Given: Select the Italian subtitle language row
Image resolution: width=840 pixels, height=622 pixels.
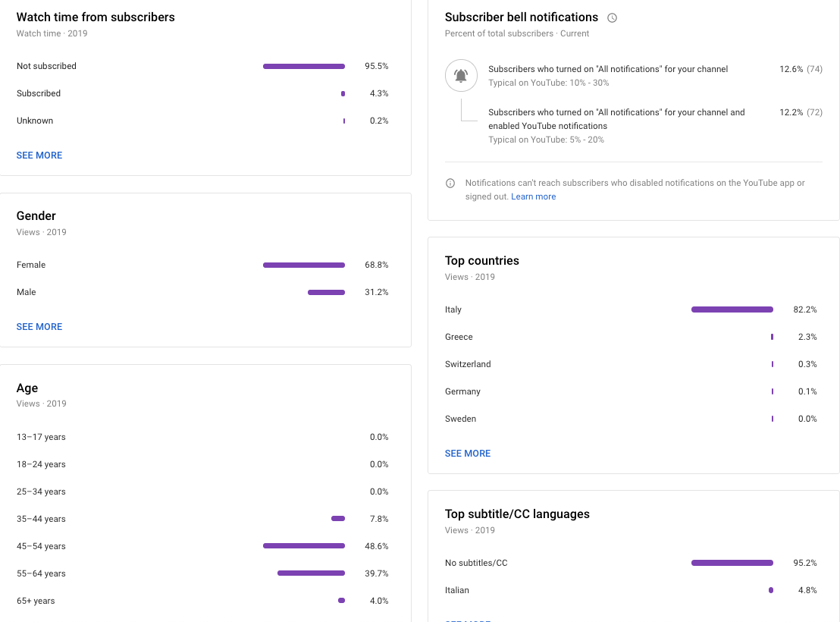Looking at the screenshot, I should [457, 590].
